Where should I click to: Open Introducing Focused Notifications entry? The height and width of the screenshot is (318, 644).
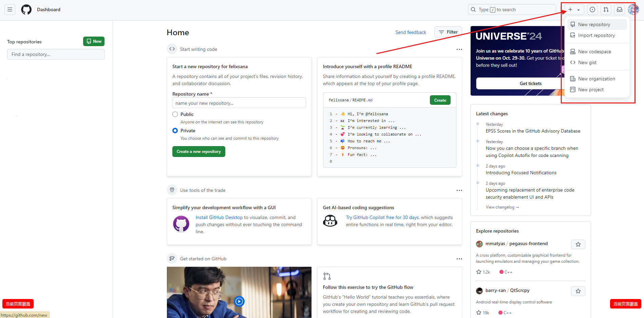coord(521,173)
